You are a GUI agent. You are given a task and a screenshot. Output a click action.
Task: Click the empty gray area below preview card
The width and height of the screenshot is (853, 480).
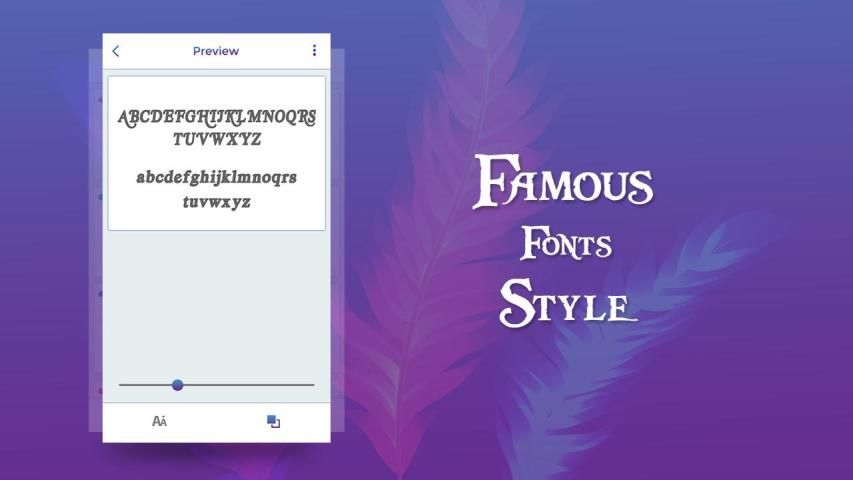click(217, 300)
